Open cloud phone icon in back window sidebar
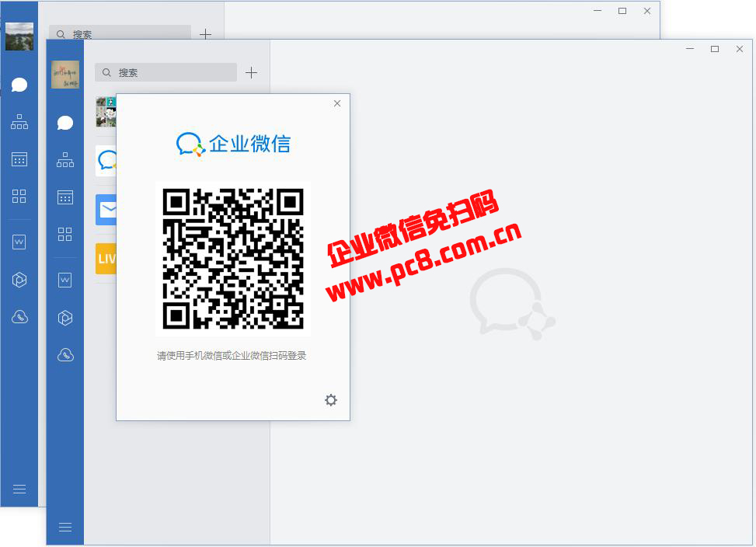The width and height of the screenshot is (756, 547). pyautogui.click(x=19, y=317)
